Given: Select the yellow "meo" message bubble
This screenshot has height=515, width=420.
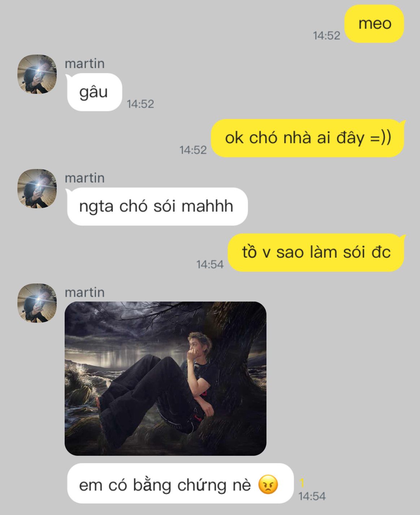Looking at the screenshot, I should point(374,24).
